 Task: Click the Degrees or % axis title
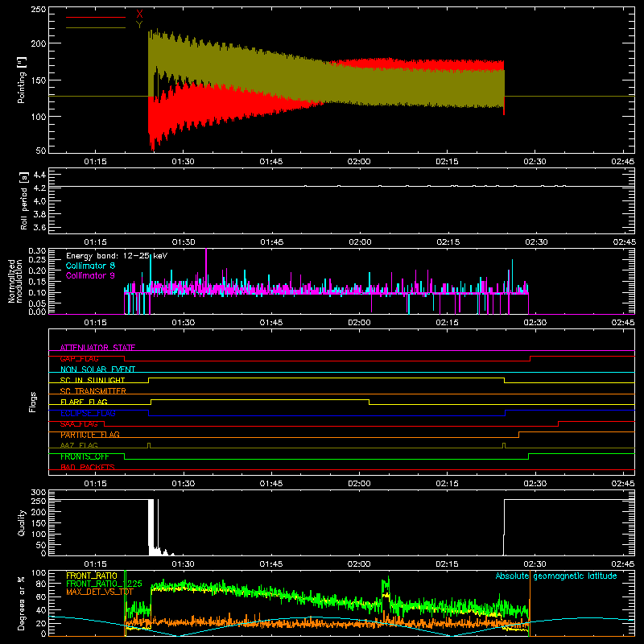pyautogui.click(x=22, y=603)
